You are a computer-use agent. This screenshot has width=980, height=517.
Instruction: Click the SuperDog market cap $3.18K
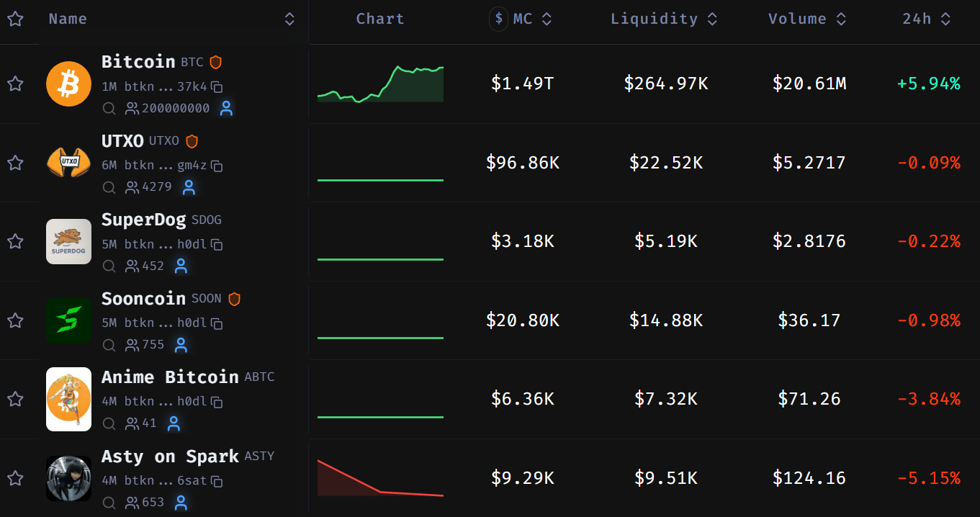click(522, 241)
